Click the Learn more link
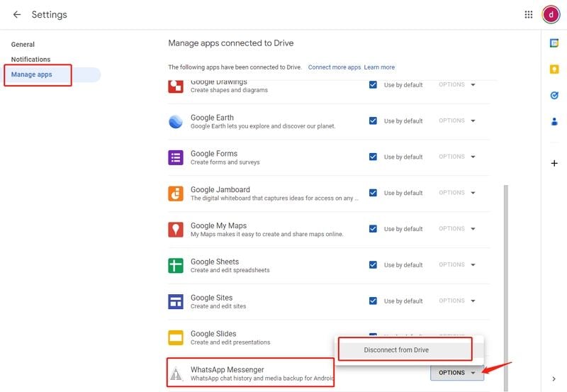Viewport: 567px width, 392px height. point(379,67)
